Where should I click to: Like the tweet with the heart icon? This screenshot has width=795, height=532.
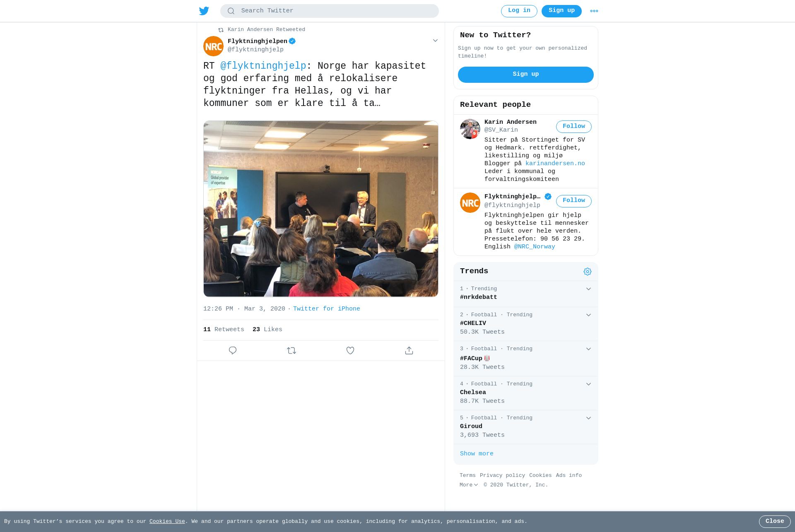350,351
